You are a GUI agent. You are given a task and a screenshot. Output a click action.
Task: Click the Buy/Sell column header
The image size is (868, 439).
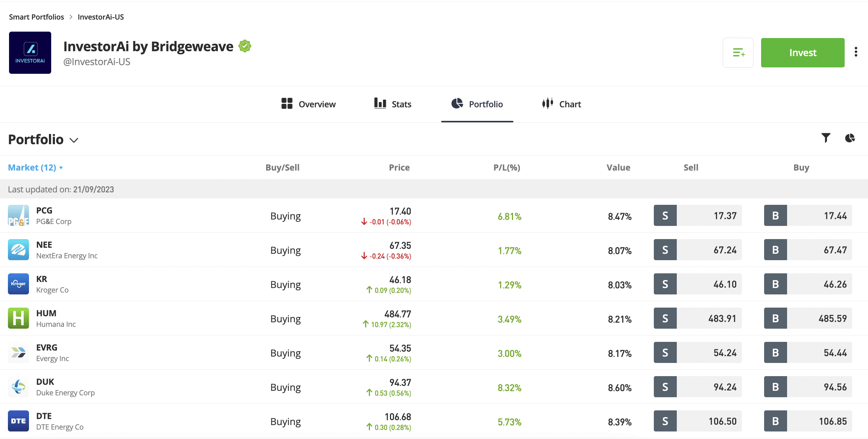click(x=282, y=168)
